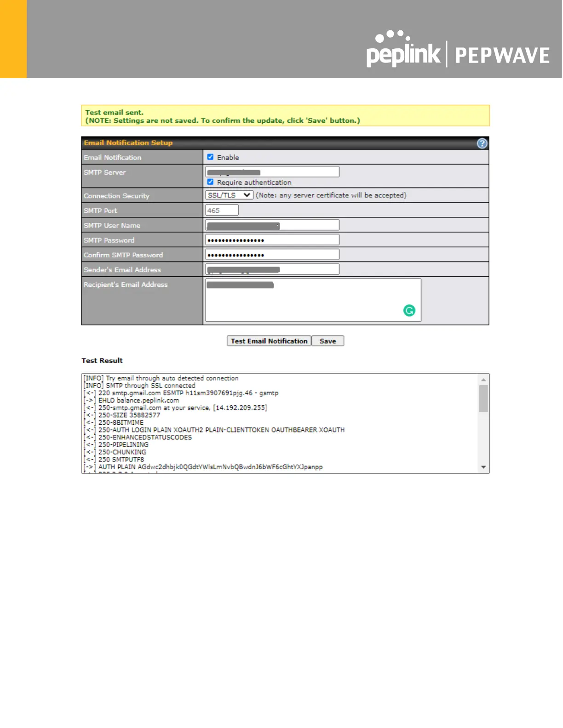Click the Confirm SMTP Password field
Viewport: 563px width, 728px height.
pos(272,255)
